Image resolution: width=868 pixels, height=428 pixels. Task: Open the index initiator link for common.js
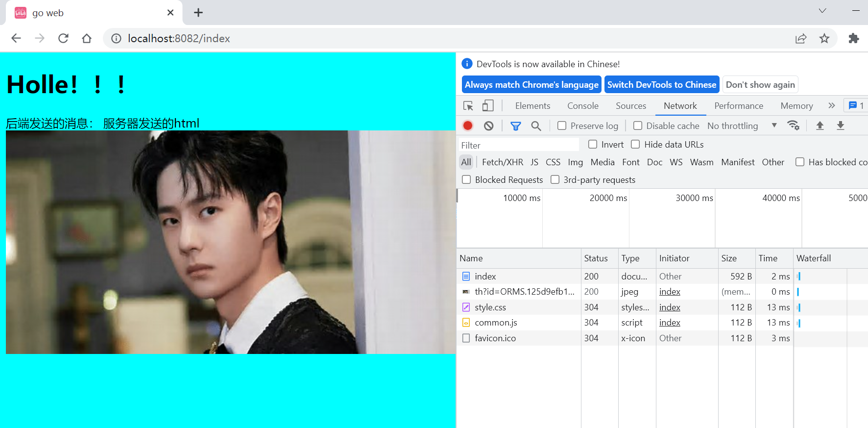click(670, 323)
